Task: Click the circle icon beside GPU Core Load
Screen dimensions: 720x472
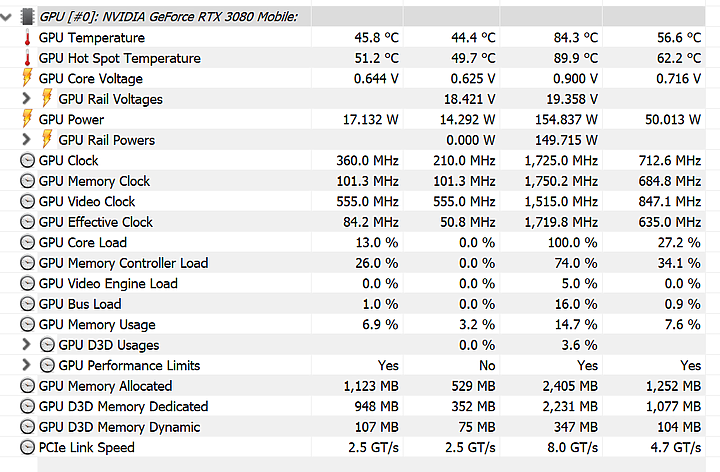Action: 27,243
